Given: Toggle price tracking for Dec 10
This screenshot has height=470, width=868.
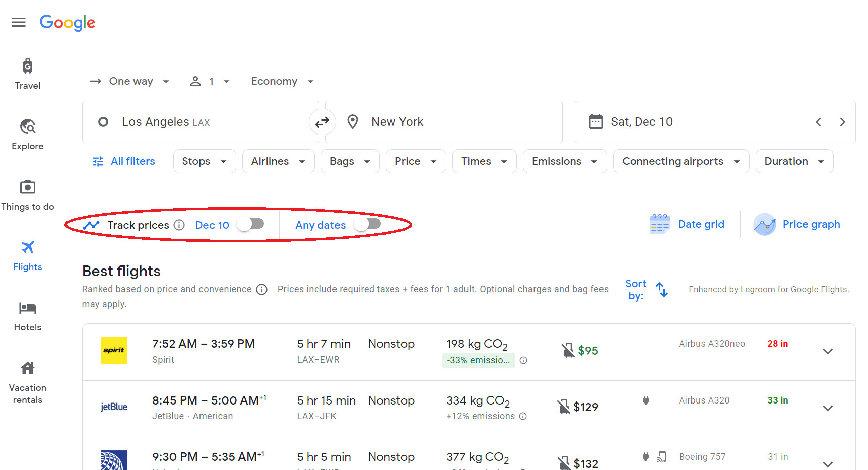Looking at the screenshot, I should coord(251,224).
